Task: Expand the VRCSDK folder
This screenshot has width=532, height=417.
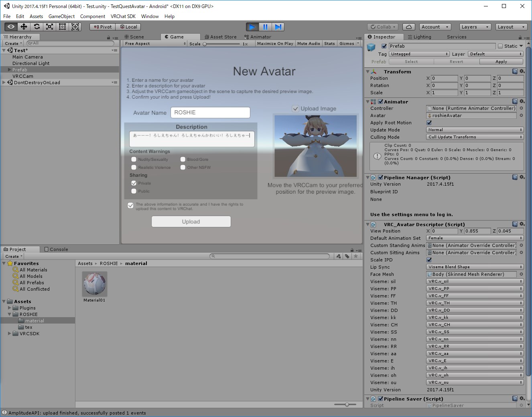Action: pos(10,334)
